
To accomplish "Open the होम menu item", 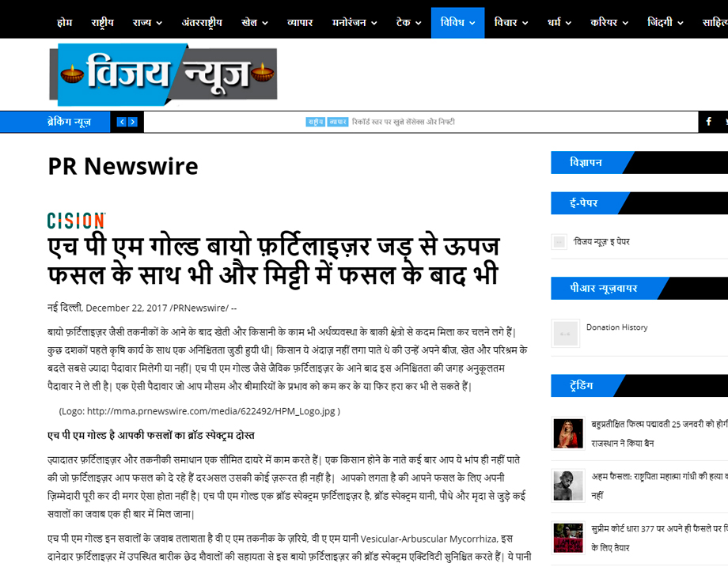I will [65, 22].
